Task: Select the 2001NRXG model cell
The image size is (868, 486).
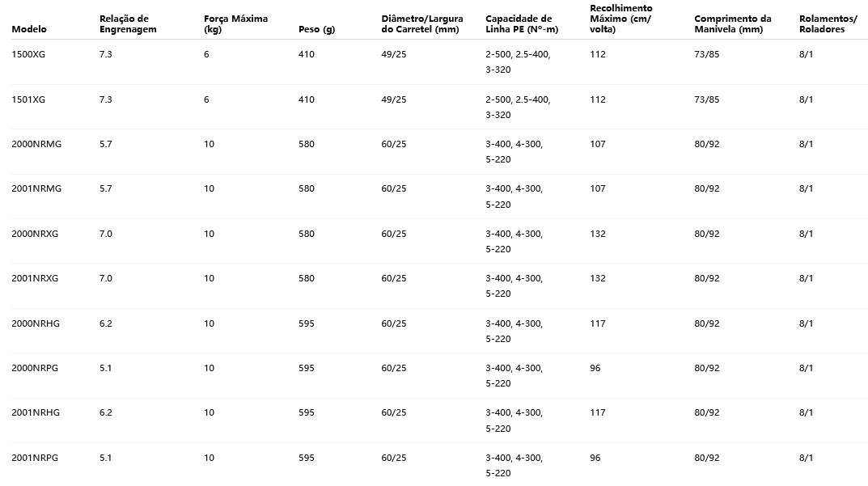Action: (36, 278)
